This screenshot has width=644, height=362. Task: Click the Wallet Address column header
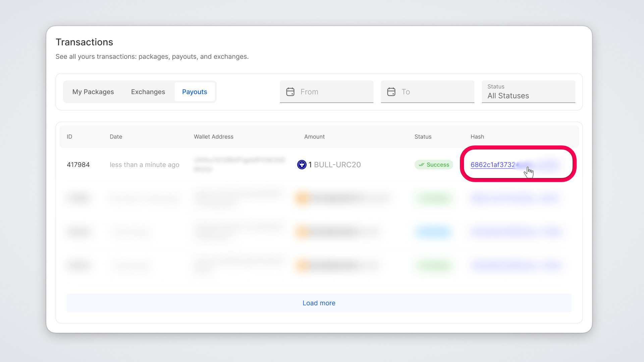pos(213,137)
